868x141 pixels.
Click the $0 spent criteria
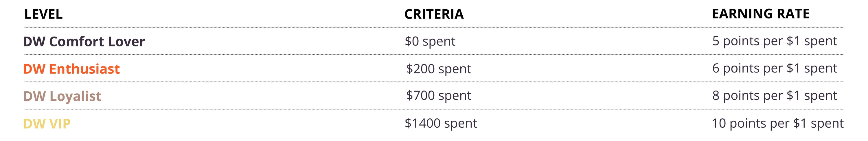point(430,41)
